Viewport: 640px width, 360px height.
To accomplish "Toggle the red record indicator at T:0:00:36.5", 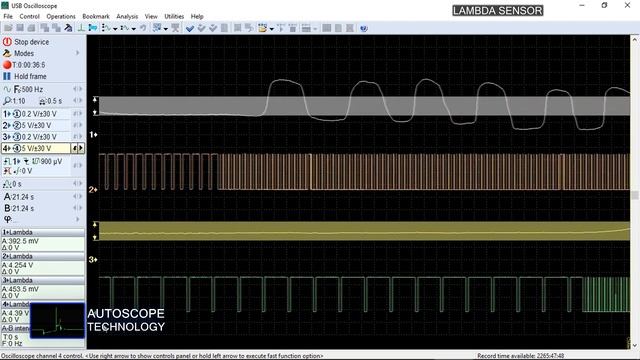I will pyautogui.click(x=7, y=64).
